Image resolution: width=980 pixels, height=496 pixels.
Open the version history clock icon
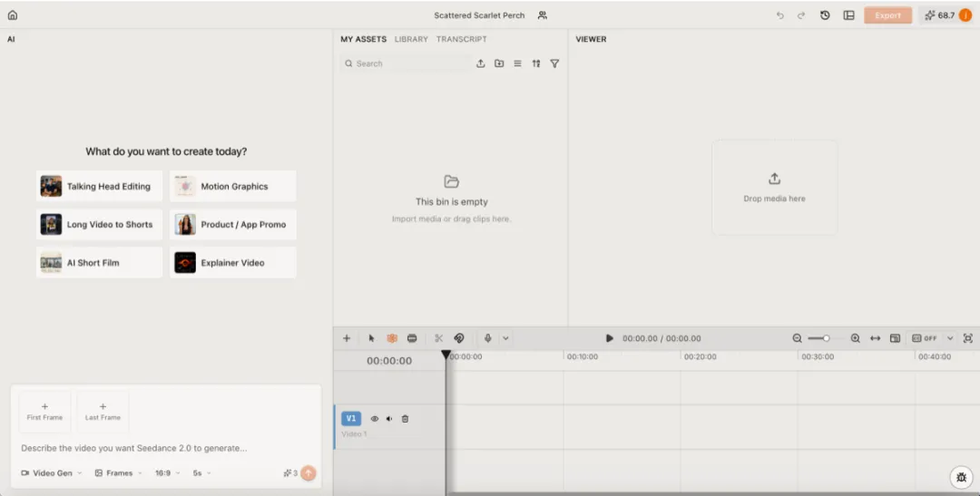click(x=825, y=15)
